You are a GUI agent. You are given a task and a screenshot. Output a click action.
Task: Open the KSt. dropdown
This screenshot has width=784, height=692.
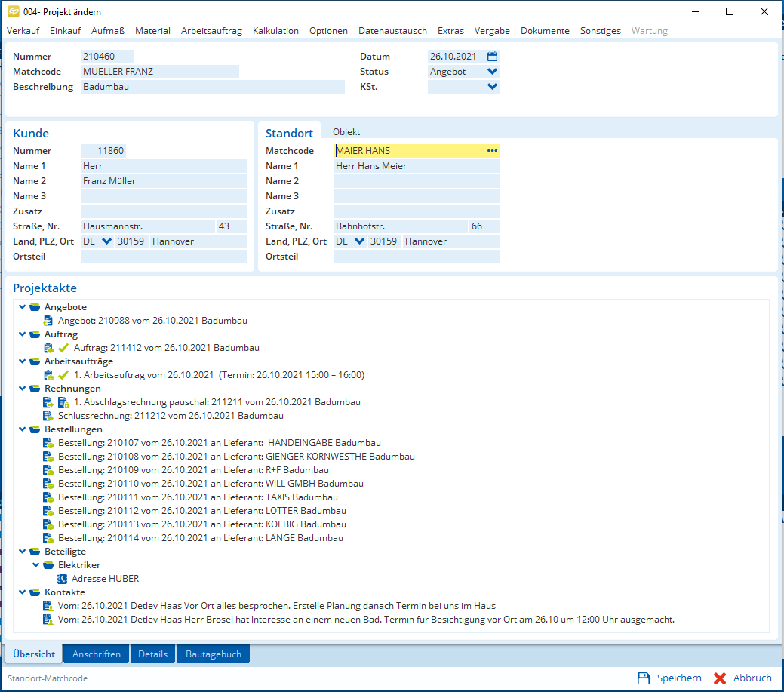493,87
